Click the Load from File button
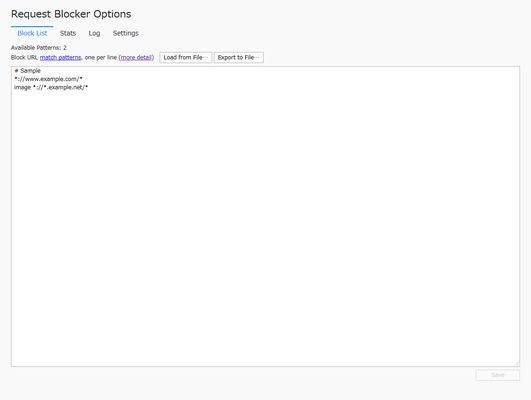The width and height of the screenshot is (531, 400). (x=186, y=58)
